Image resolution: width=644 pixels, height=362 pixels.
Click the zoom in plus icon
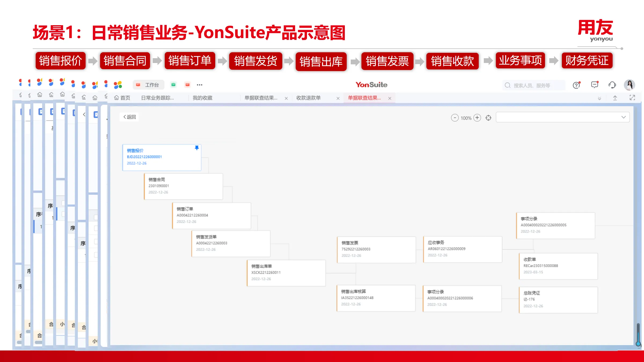pyautogui.click(x=477, y=118)
